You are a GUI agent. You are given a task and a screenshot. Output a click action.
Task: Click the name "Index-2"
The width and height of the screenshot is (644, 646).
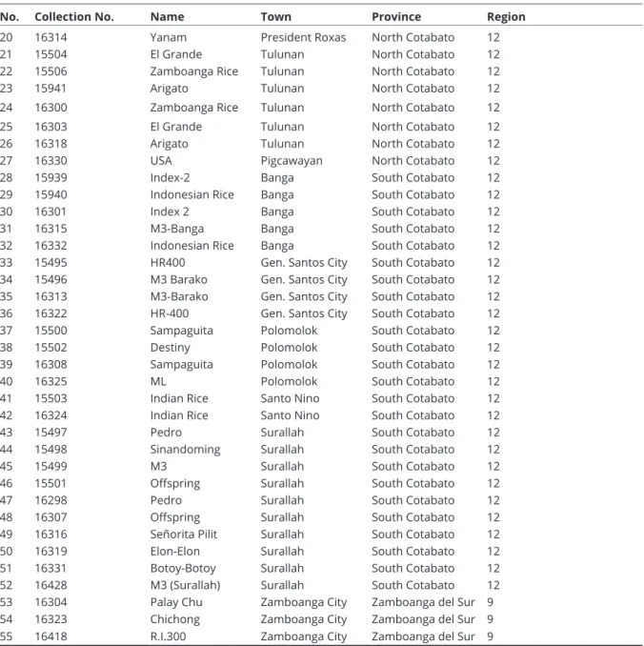tap(171, 177)
